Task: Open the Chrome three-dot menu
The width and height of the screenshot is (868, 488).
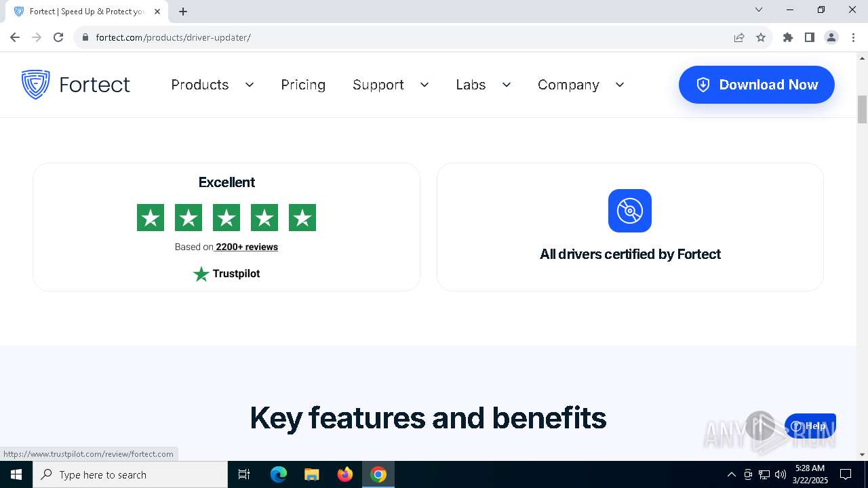Action: click(853, 37)
